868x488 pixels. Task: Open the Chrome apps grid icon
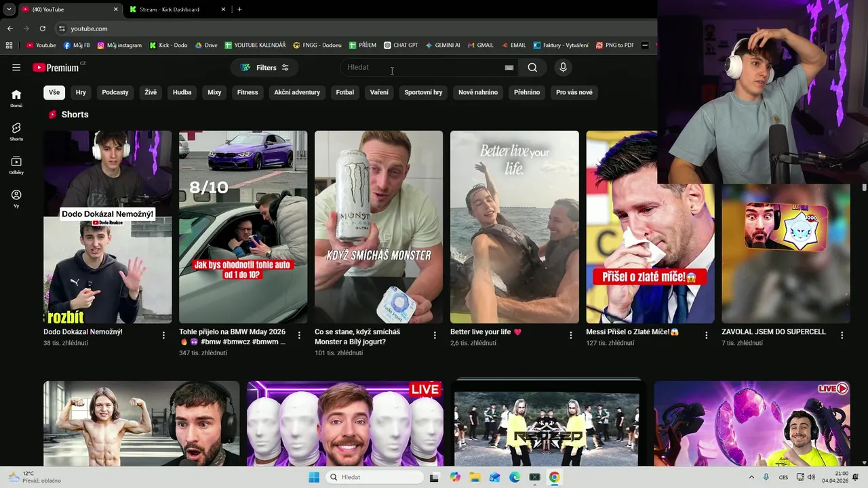(9, 45)
